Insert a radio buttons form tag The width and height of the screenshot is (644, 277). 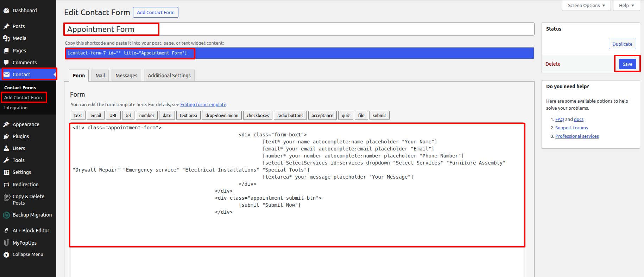(x=290, y=115)
